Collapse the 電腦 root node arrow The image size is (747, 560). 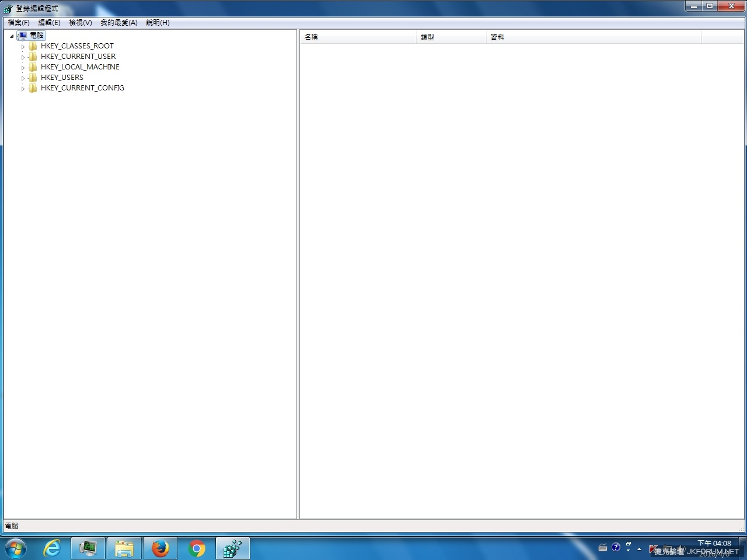[x=12, y=36]
